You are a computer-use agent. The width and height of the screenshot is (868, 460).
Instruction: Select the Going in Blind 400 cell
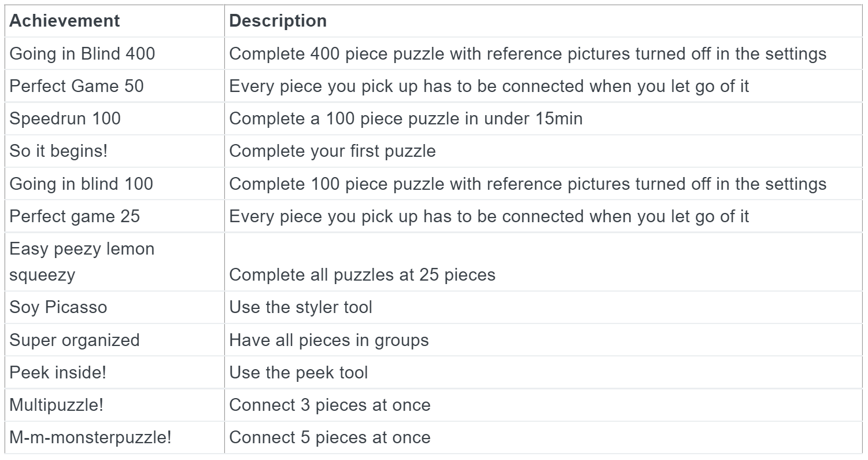82,54
